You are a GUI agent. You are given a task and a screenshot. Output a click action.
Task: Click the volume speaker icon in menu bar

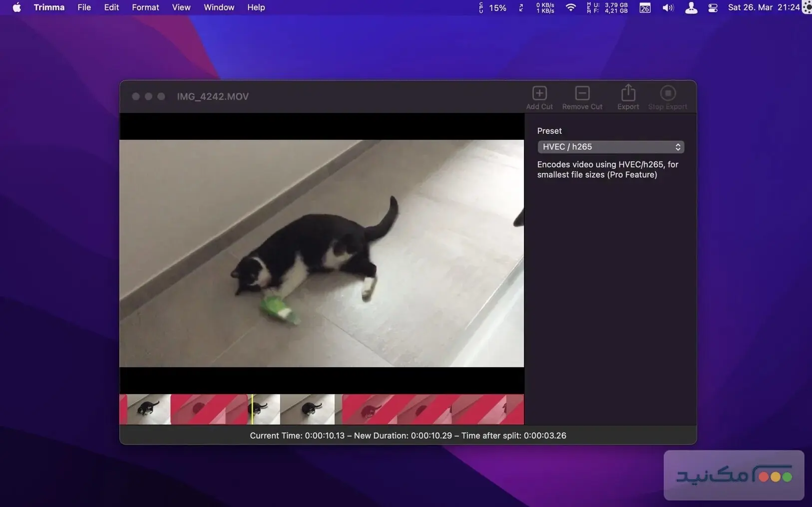point(668,7)
